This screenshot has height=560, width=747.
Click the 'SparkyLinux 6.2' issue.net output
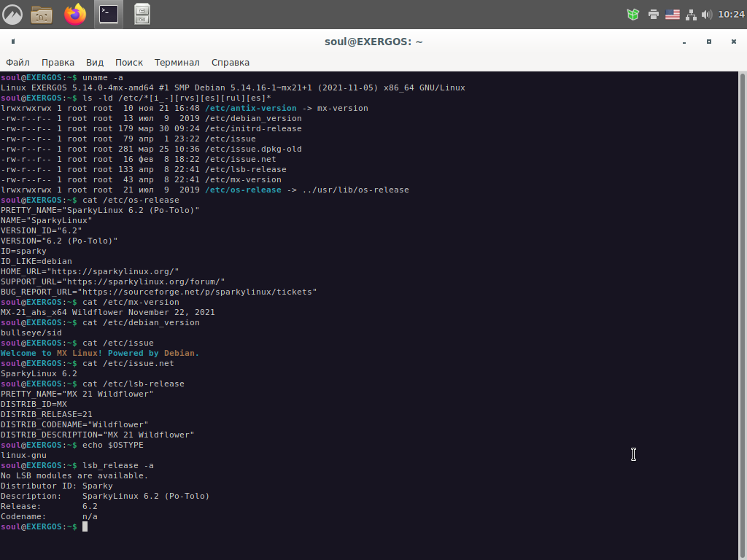[x=39, y=374]
